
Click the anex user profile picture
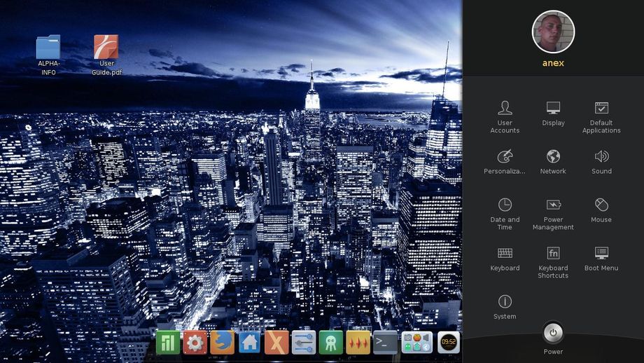(553, 32)
